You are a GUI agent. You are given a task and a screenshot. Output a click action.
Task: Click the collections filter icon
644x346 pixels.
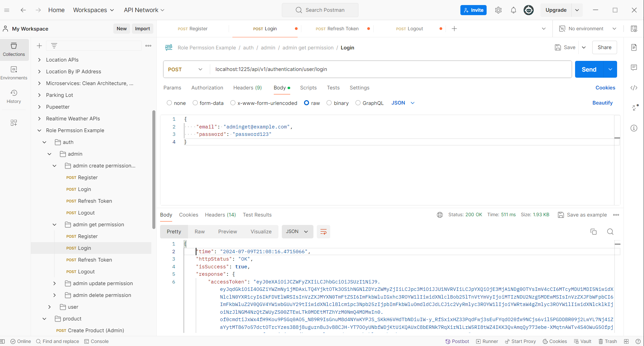(x=54, y=46)
